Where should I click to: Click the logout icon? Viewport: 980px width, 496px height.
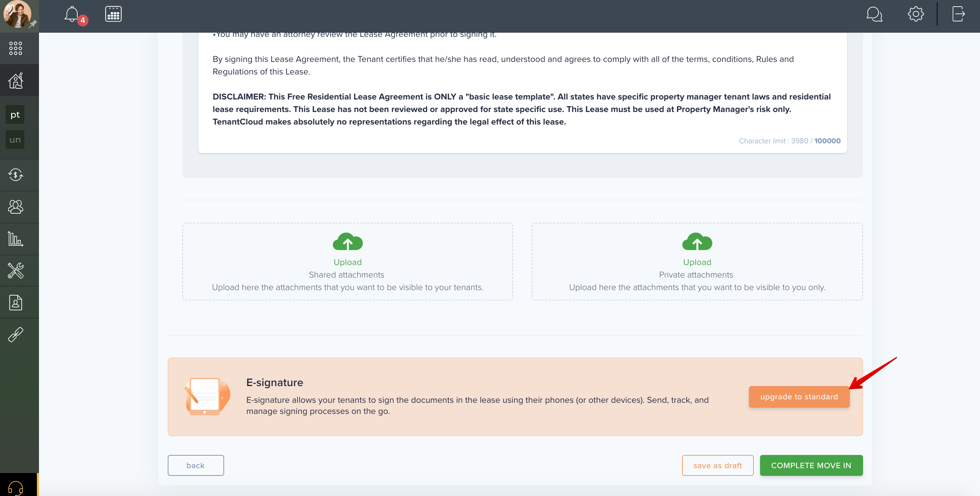pos(958,14)
